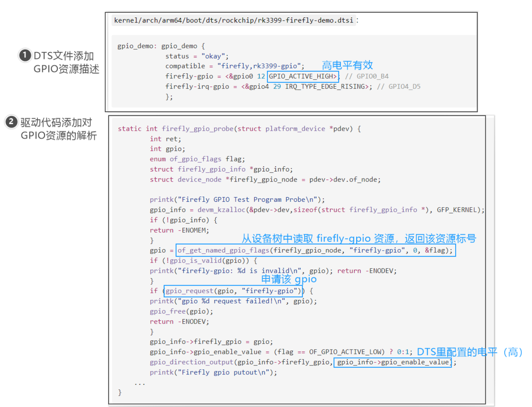Screen dimensions: 532x407
Task: Select the highlighted gpio_info->gpio_enable_value argument
Action: tap(393, 362)
